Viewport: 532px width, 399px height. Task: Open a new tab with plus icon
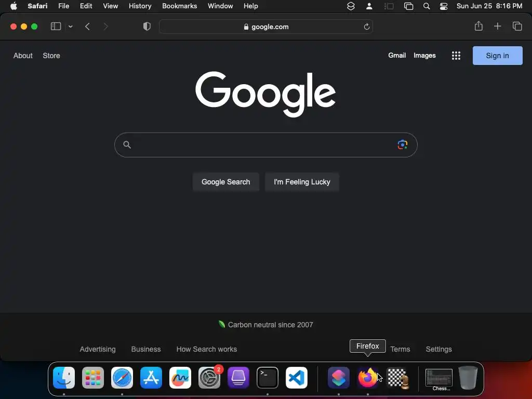click(497, 26)
